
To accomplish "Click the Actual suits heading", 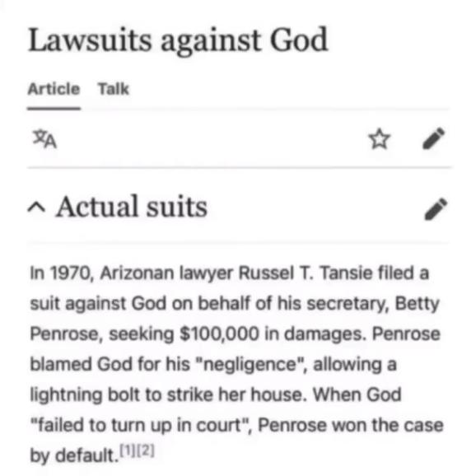I will [132, 207].
